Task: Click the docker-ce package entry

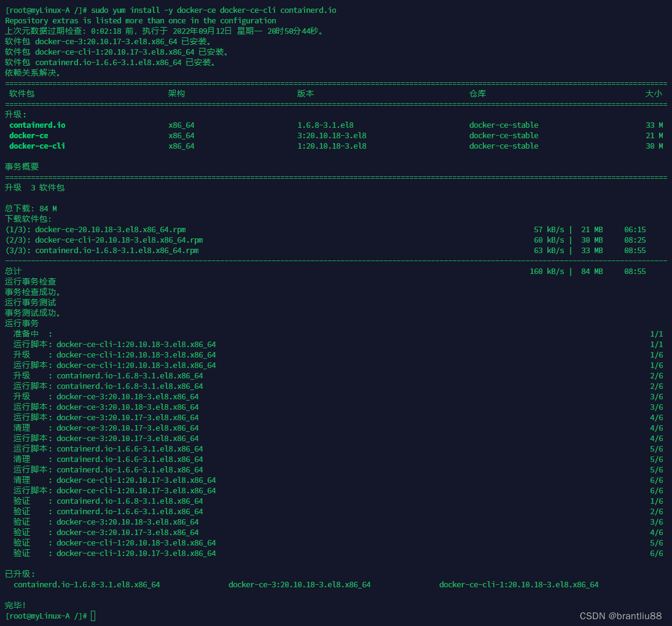Action: (x=29, y=135)
